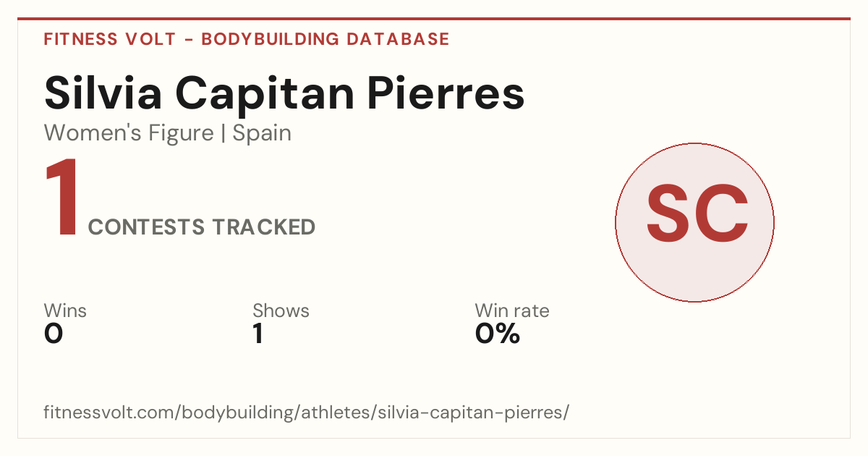Click the red line above the header
This screenshot has width=868, height=456.
click(x=434, y=19)
